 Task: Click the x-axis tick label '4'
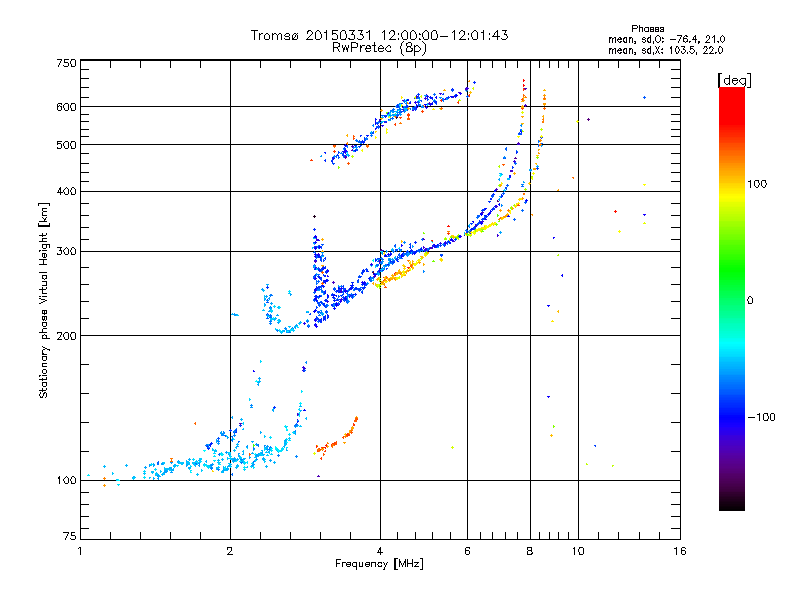(x=380, y=551)
